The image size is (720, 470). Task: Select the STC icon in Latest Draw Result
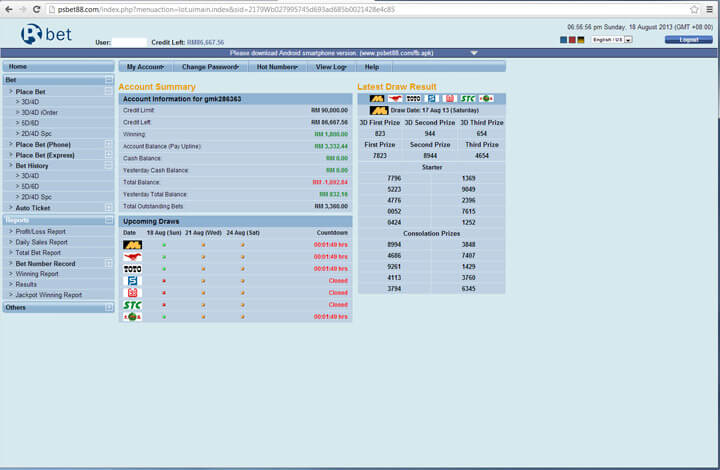click(x=467, y=99)
